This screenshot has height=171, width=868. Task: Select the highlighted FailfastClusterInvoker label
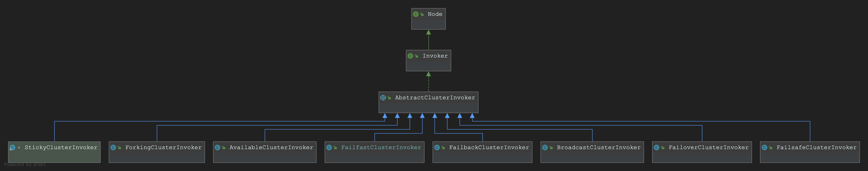[381, 148]
